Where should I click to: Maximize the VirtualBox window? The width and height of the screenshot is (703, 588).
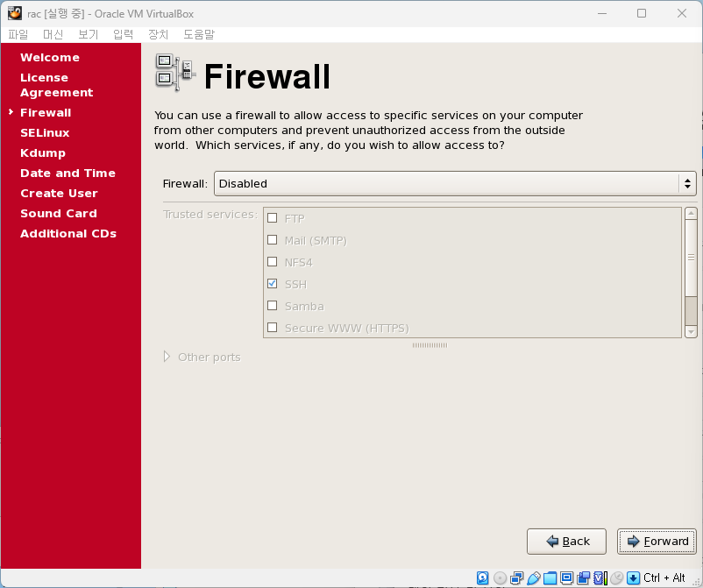click(642, 13)
